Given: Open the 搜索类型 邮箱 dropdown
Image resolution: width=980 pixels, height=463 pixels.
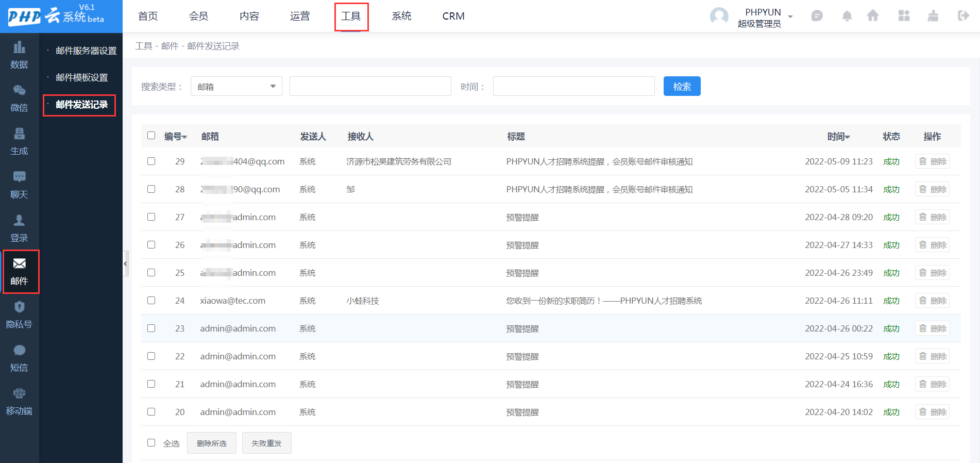Looking at the screenshot, I should (x=236, y=86).
